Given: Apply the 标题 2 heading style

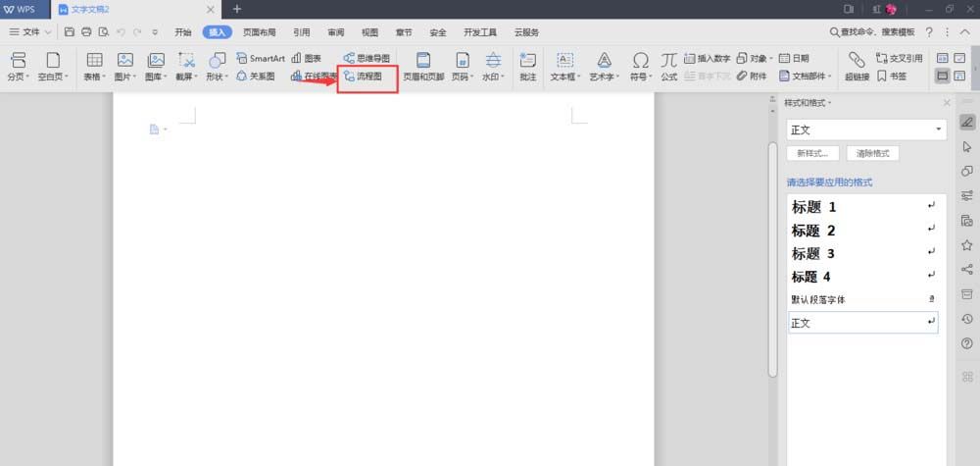Looking at the screenshot, I should (863, 231).
